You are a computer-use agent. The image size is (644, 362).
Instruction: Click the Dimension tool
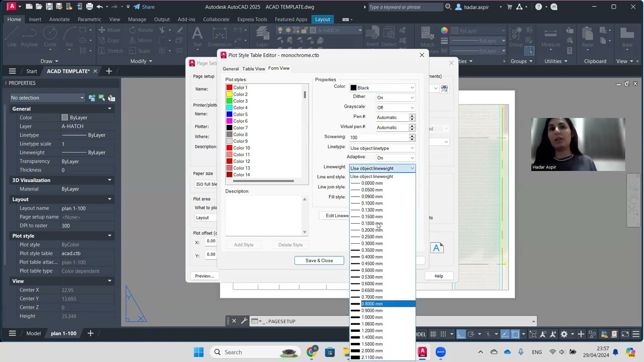[219, 37]
